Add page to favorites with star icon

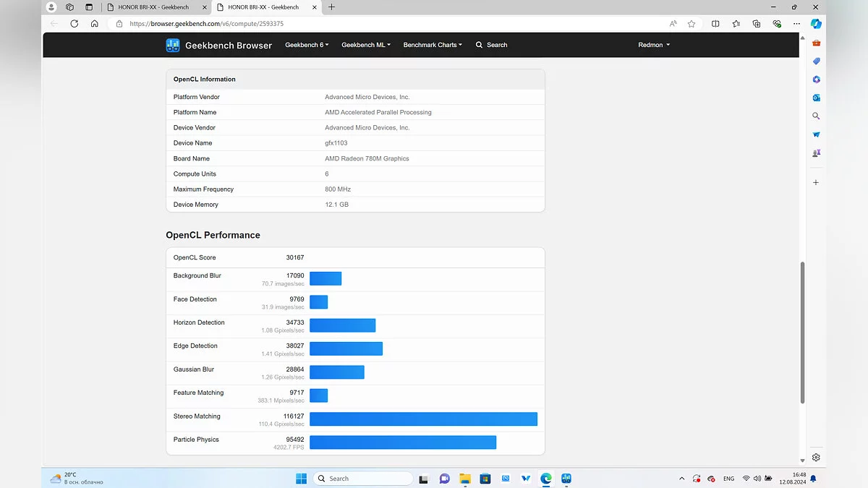pyautogui.click(x=692, y=23)
